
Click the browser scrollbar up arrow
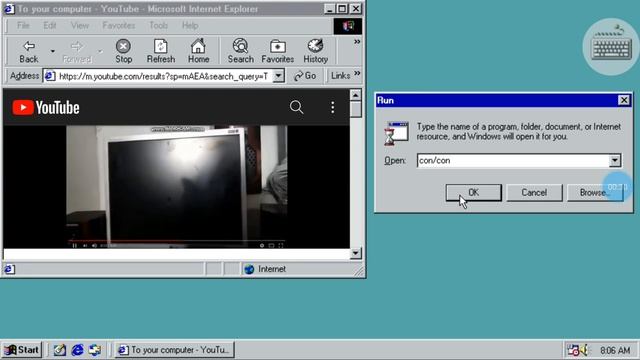click(x=356, y=95)
